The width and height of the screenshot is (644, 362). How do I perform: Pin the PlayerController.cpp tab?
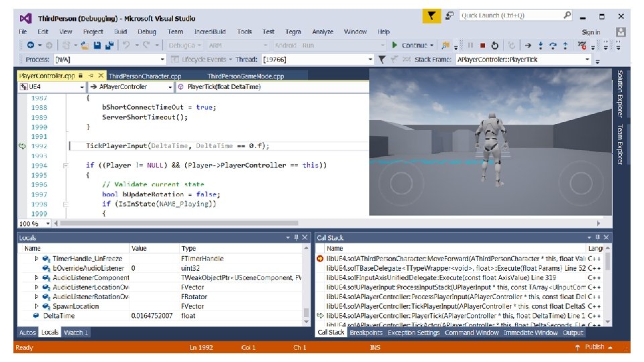[x=91, y=76]
